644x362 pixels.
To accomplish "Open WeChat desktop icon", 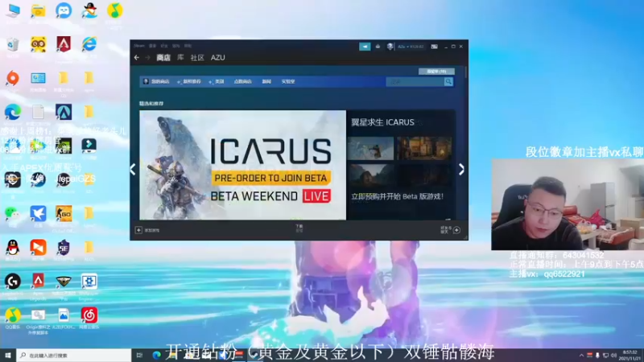I will pyautogui.click(x=13, y=214).
